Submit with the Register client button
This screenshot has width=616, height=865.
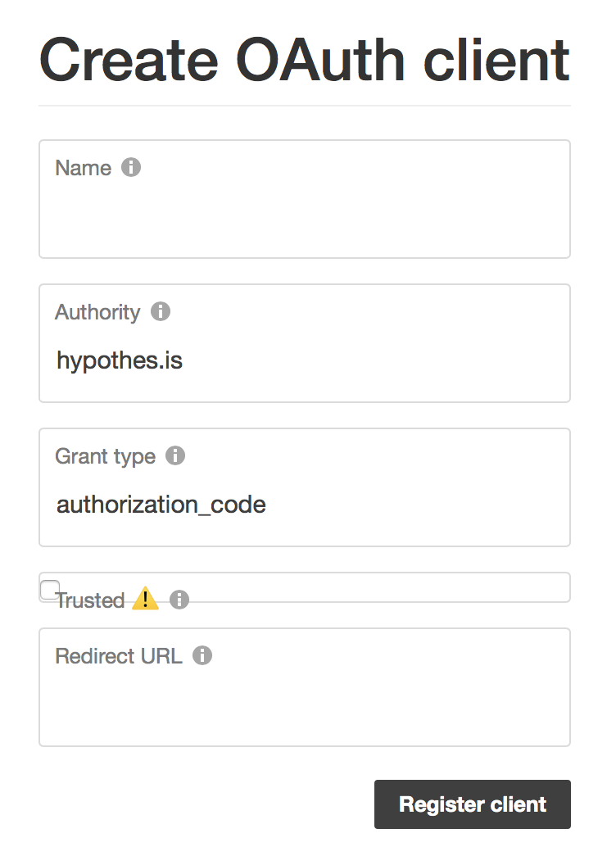473,804
